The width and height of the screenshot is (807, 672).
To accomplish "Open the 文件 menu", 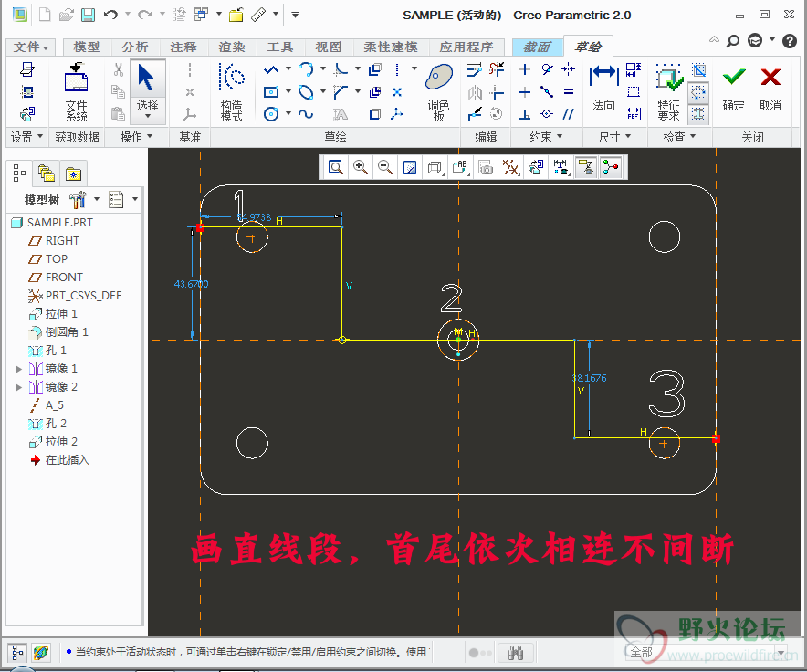I will (x=30, y=47).
